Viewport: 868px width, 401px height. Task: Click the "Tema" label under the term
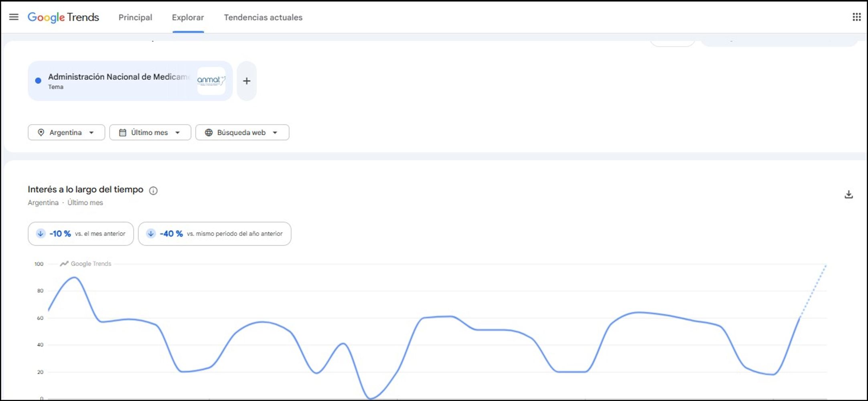click(x=56, y=87)
